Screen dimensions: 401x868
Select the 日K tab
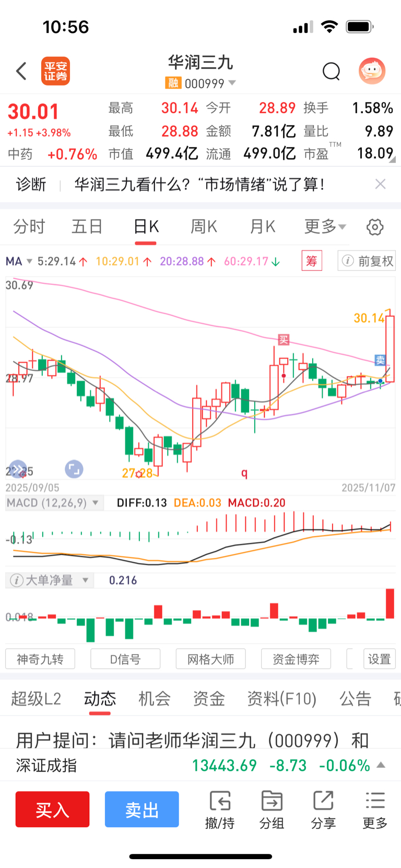(x=146, y=227)
